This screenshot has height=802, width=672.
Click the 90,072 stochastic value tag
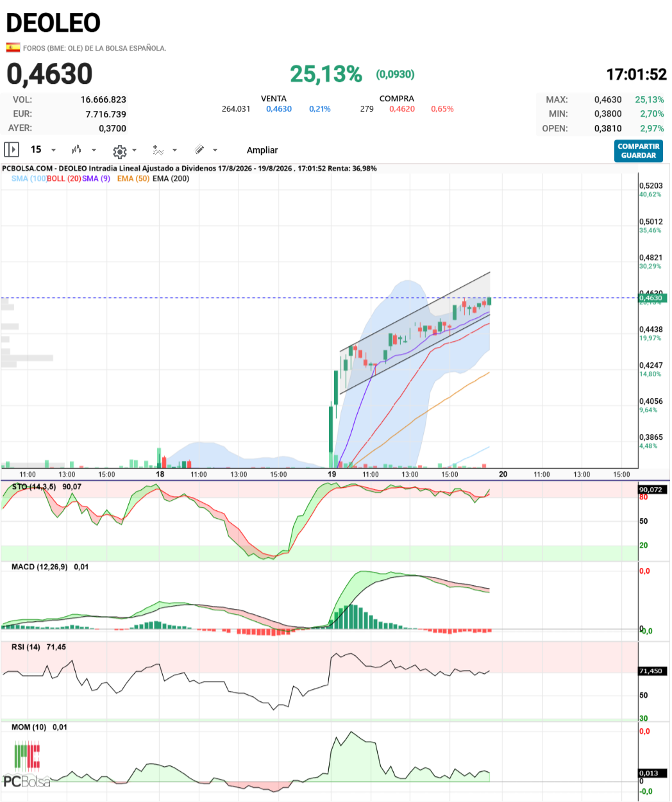(652, 489)
